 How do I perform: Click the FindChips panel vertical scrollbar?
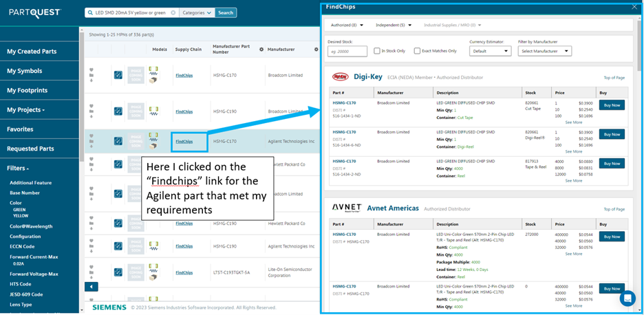639,45
